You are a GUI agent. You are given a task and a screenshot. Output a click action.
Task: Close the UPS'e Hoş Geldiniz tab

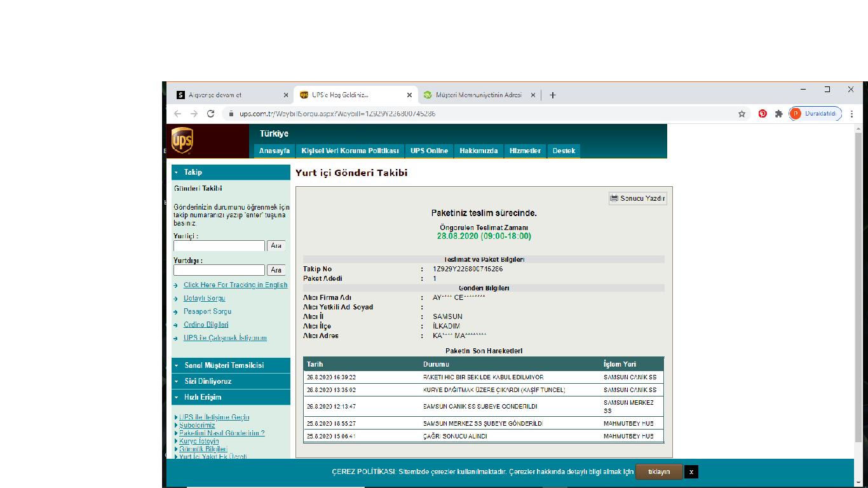pos(409,95)
